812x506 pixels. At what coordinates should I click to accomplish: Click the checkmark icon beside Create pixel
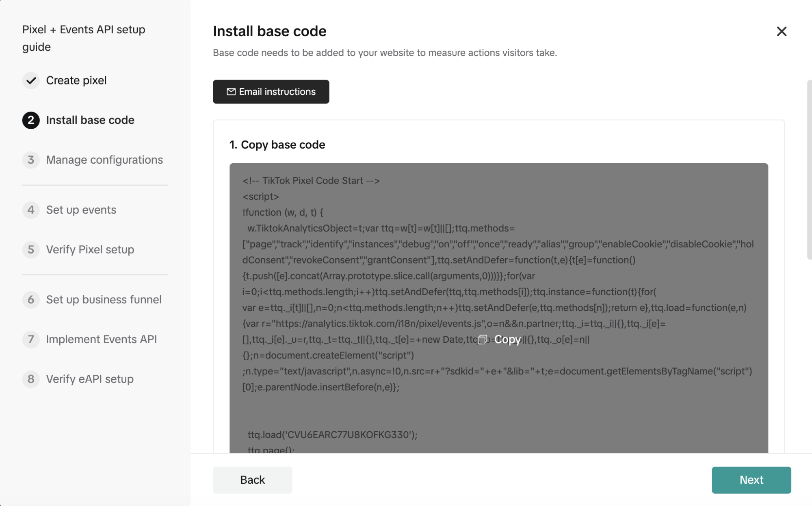pyautogui.click(x=31, y=80)
